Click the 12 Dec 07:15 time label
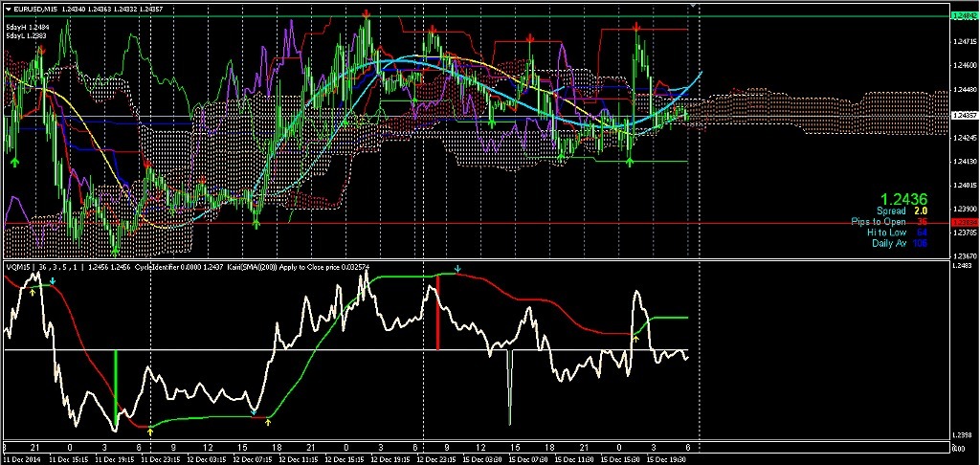The width and height of the screenshot is (980, 465). [x=252, y=459]
